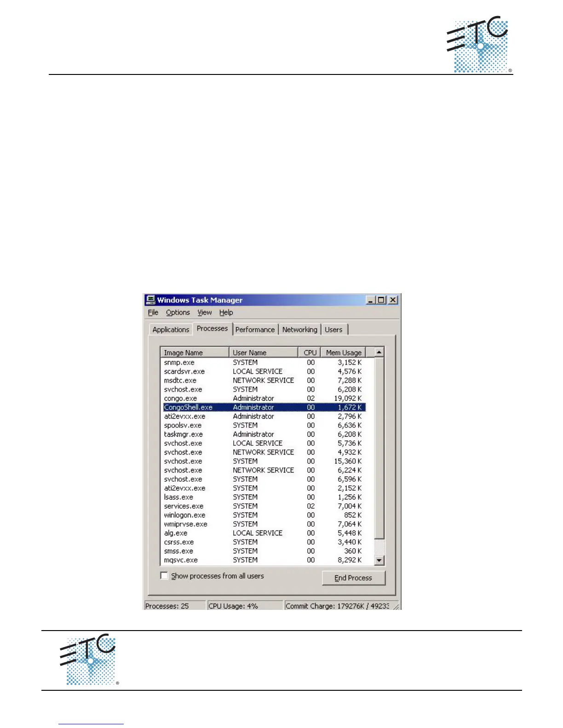The width and height of the screenshot is (563, 728).
Task: Click the scrollbar down arrow
Action: coord(379,560)
